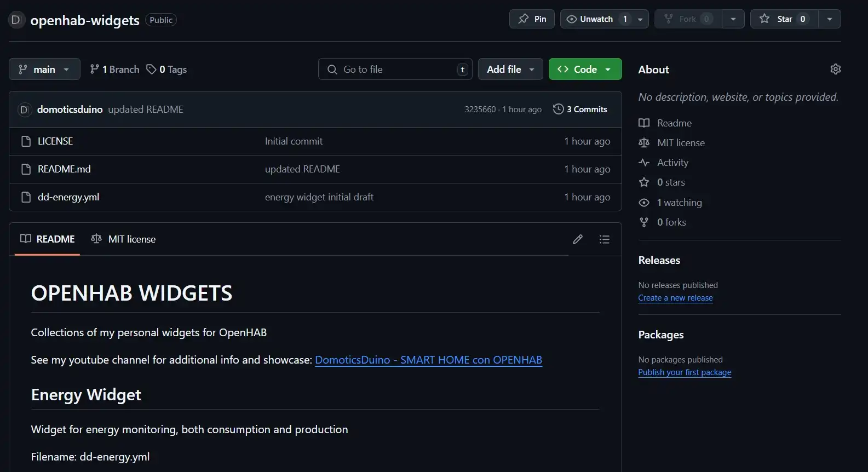Open the Unwatch notifications dropdown arrow

(x=640, y=19)
